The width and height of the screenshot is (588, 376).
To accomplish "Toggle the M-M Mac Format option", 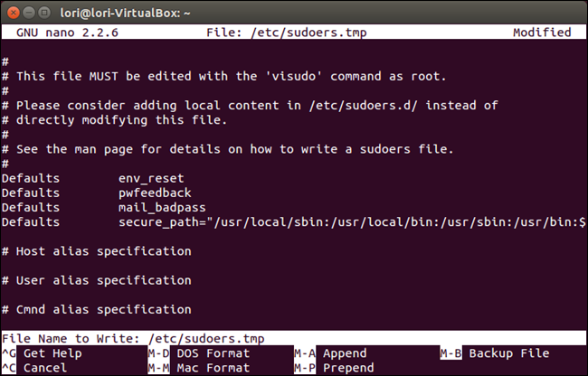I will pyautogui.click(x=198, y=368).
